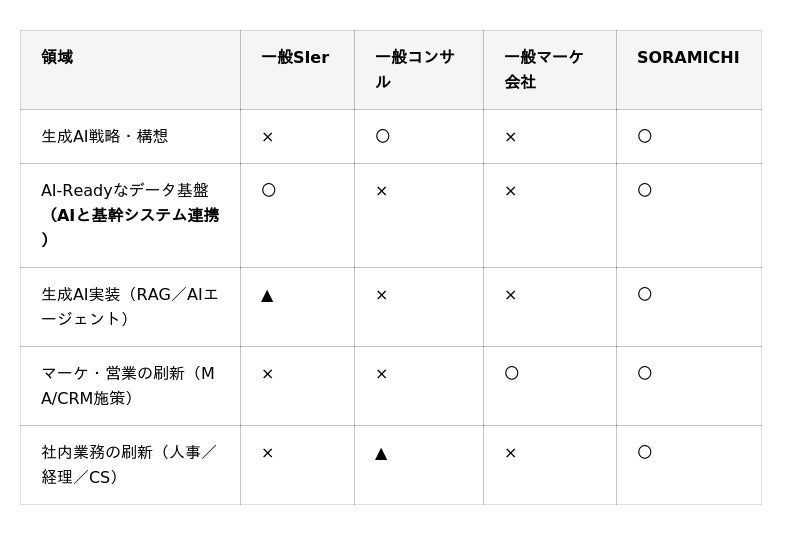The height and width of the screenshot is (535, 800).
Task: Click SORAMICHI circle in 生成AI戦略・構想 row
Action: [x=644, y=136]
